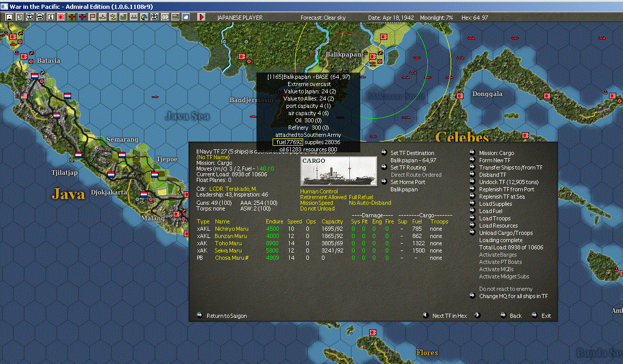
Task: Click the US flag unit west of Batavia
Action: 24,96
